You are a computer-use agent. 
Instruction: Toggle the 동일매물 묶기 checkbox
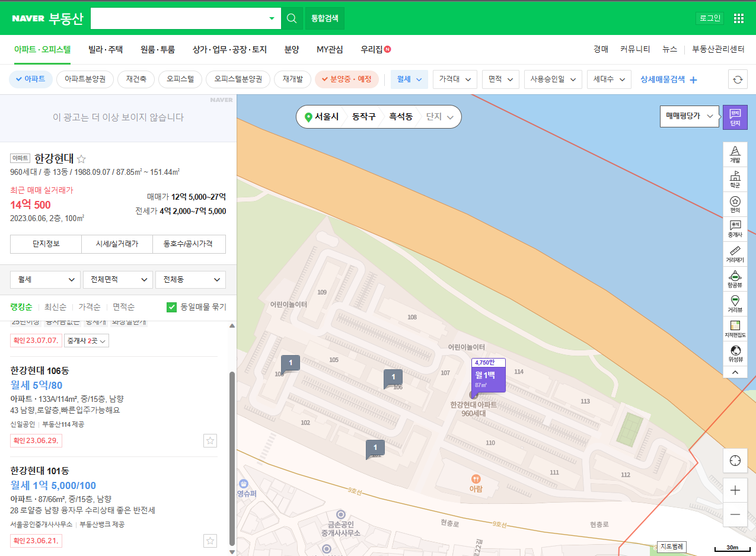click(172, 307)
